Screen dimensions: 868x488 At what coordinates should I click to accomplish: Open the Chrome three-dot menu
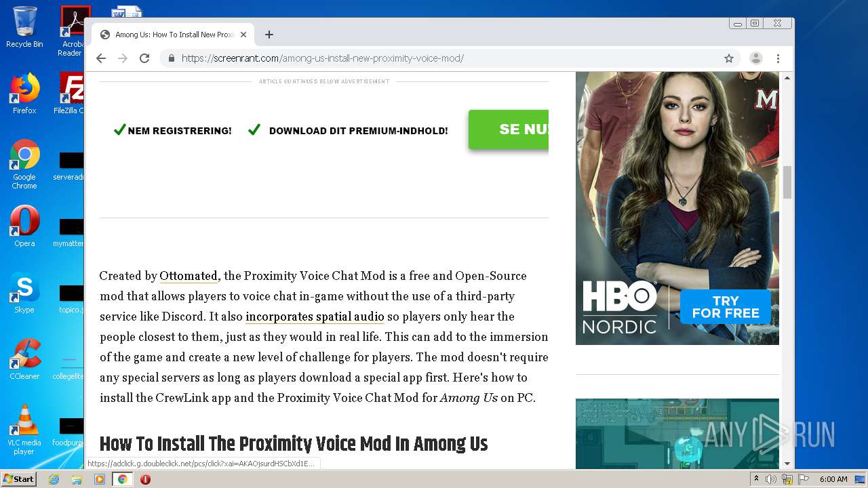pos(778,58)
